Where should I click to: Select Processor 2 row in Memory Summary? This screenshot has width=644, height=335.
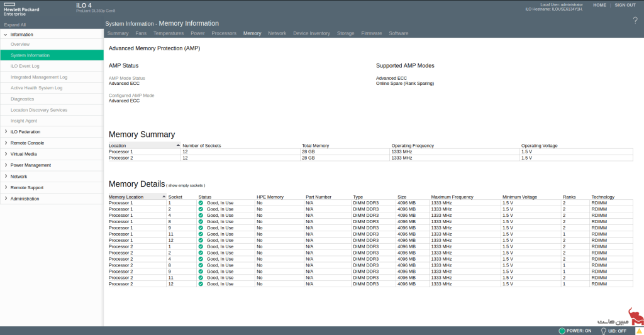tap(370, 158)
